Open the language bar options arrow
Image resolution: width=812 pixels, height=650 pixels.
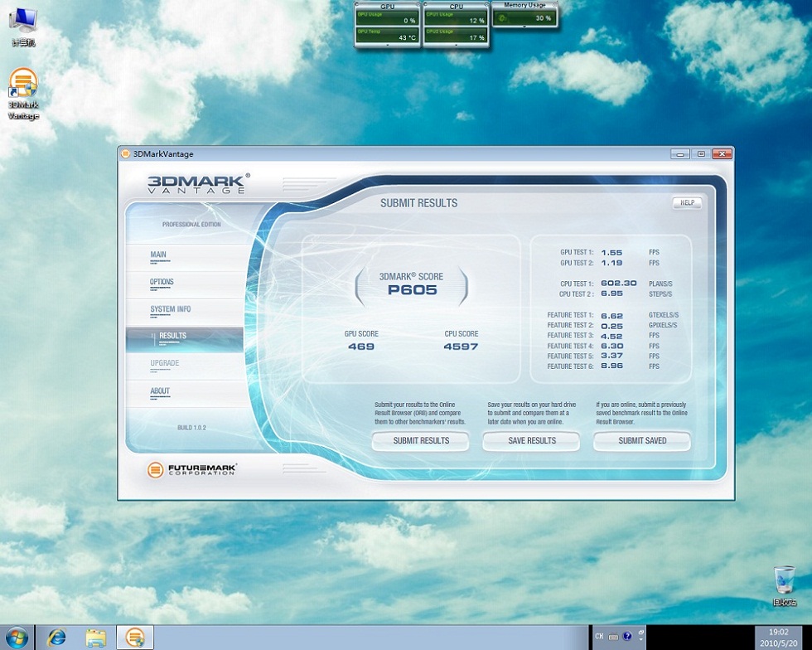tap(641, 640)
